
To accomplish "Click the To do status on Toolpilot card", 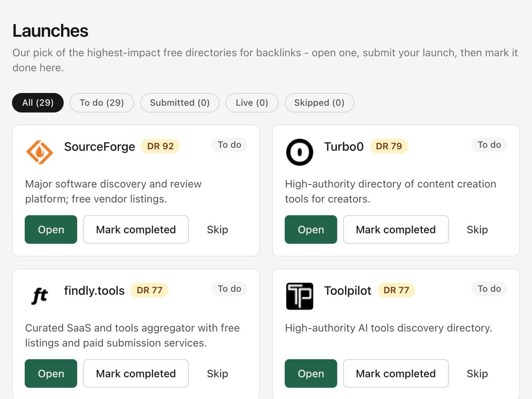I will click(489, 289).
